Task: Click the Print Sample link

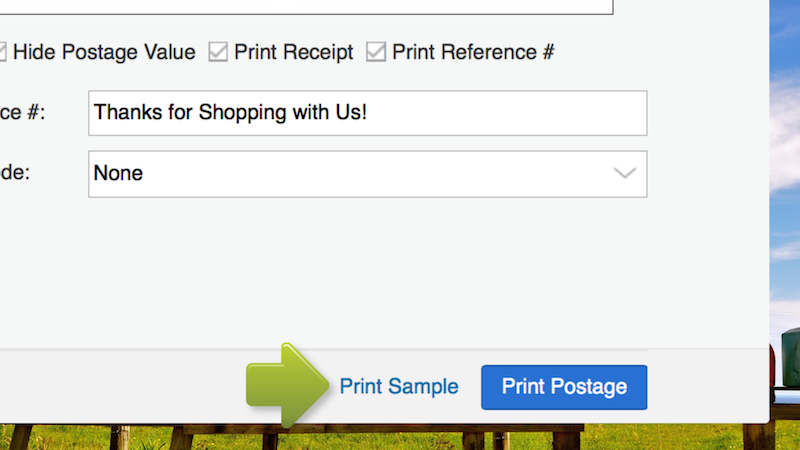Action: pos(399,387)
